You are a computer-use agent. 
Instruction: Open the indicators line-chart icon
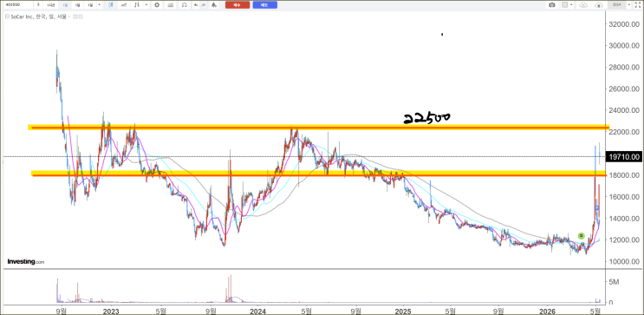[124, 5]
